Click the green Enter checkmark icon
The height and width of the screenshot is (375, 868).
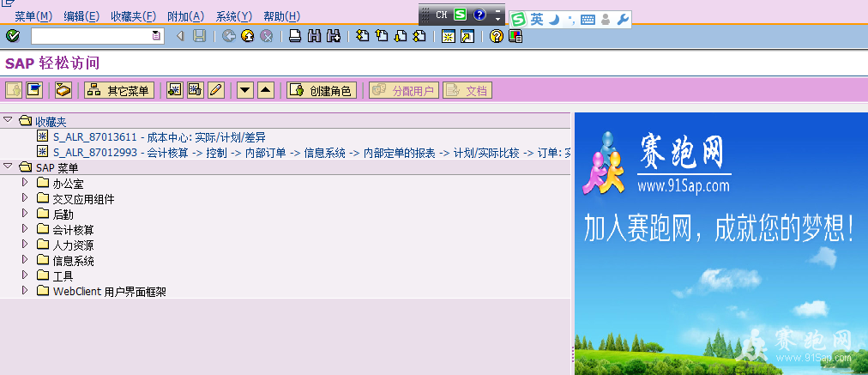point(13,37)
